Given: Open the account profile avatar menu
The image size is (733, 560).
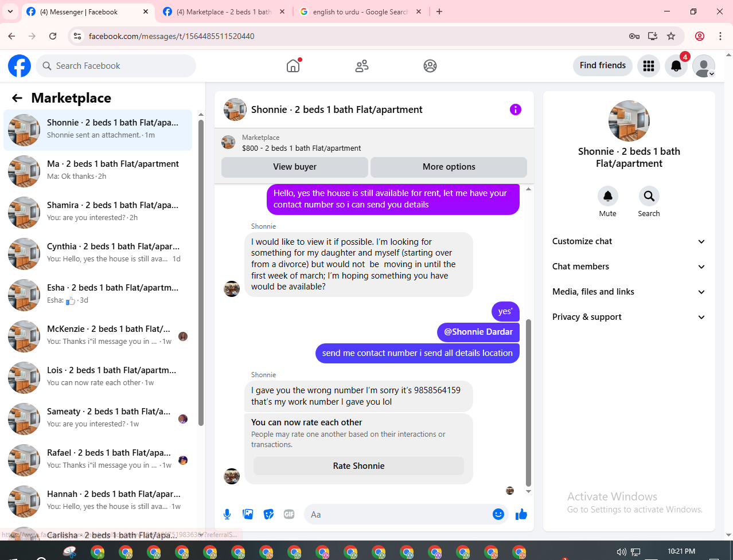Looking at the screenshot, I should [x=704, y=66].
